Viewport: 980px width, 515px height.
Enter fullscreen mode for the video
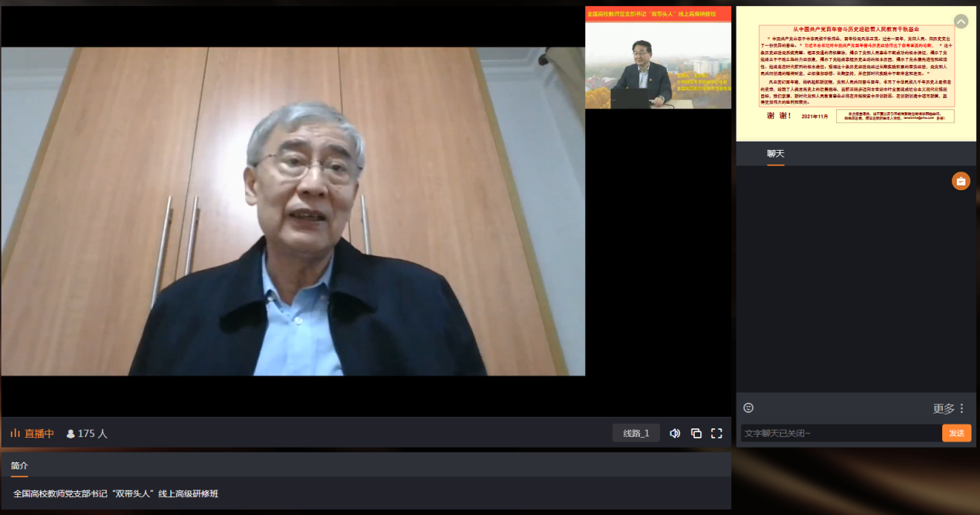click(716, 433)
